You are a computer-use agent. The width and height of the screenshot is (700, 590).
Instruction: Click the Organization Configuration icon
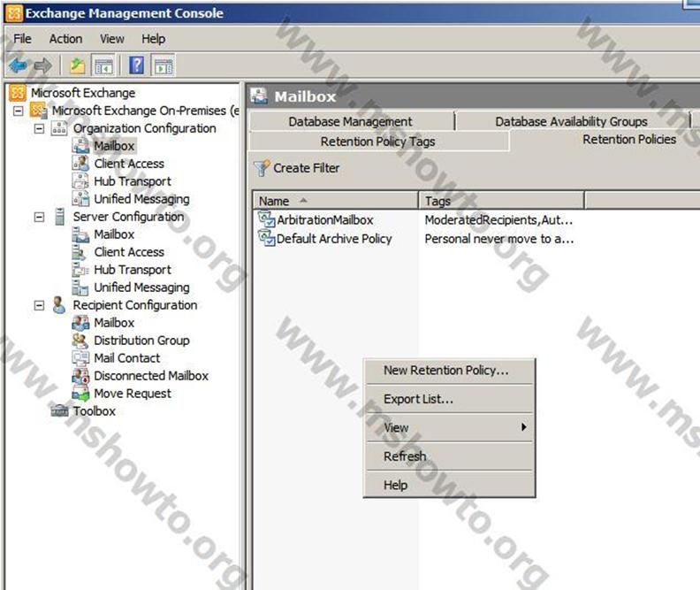pyautogui.click(x=59, y=128)
